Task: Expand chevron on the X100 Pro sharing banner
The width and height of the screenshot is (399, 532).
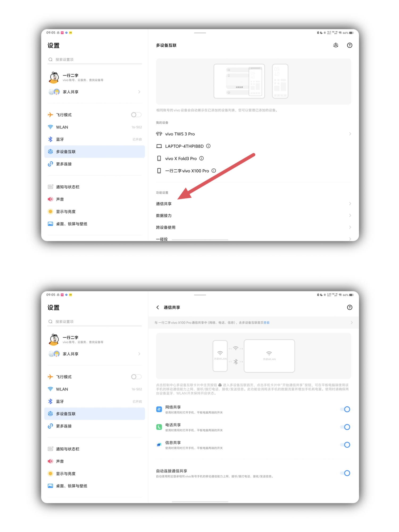Action: 352,322
